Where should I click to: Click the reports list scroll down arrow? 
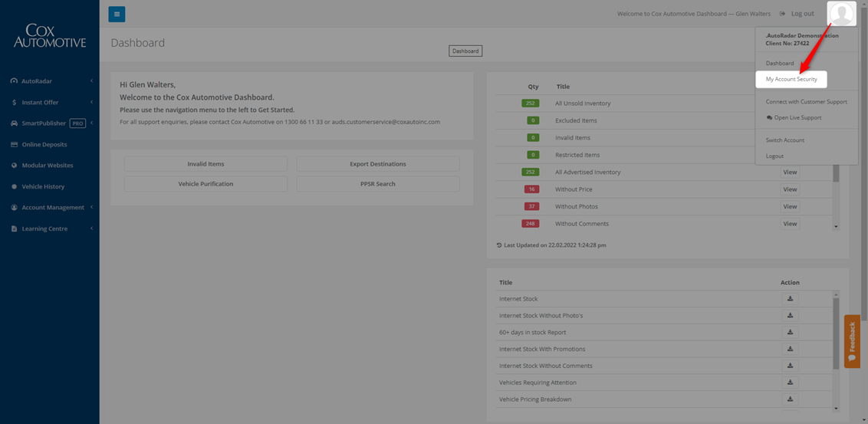(x=836, y=408)
